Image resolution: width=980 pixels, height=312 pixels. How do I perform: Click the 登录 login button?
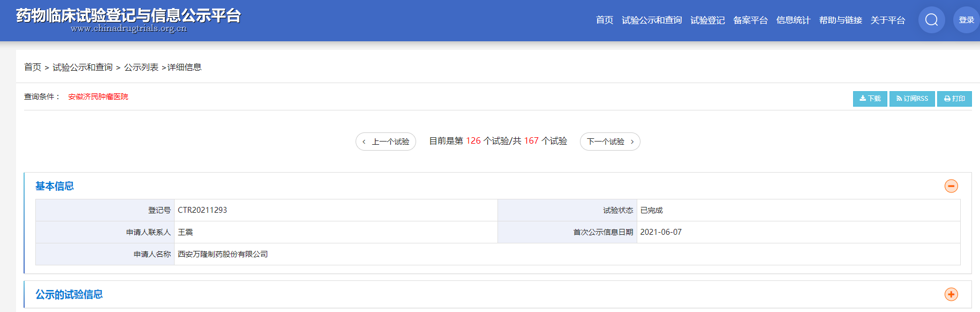(x=966, y=20)
